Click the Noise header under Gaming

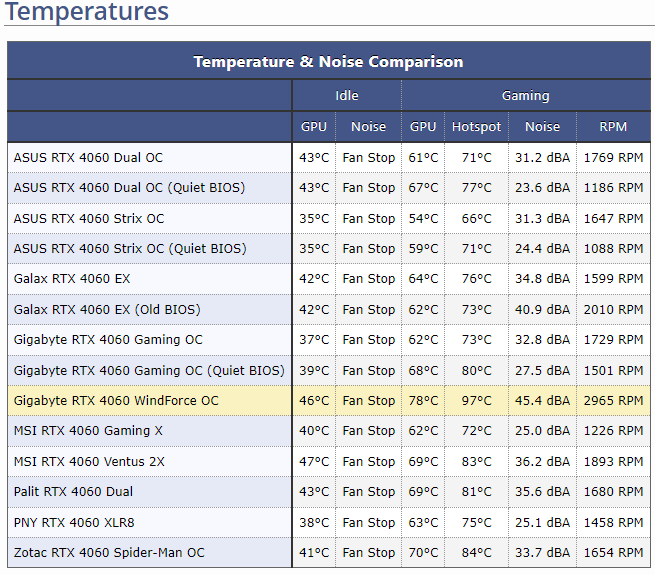point(542,127)
